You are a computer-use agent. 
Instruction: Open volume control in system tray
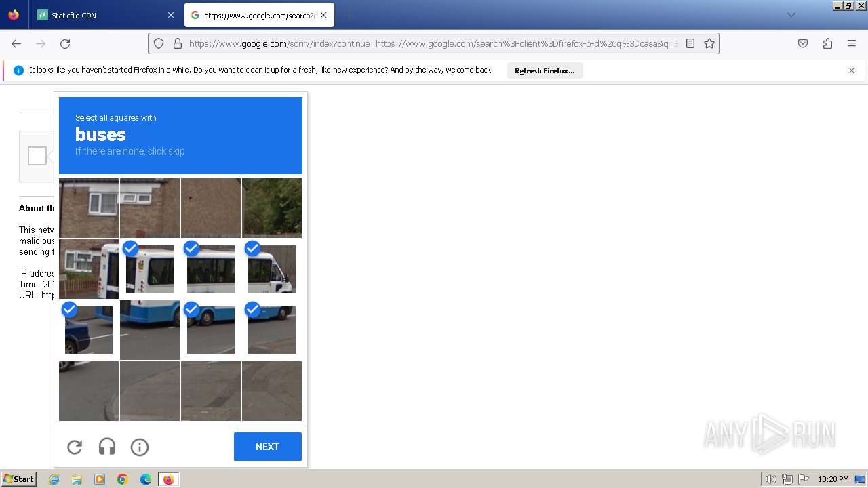click(x=771, y=479)
